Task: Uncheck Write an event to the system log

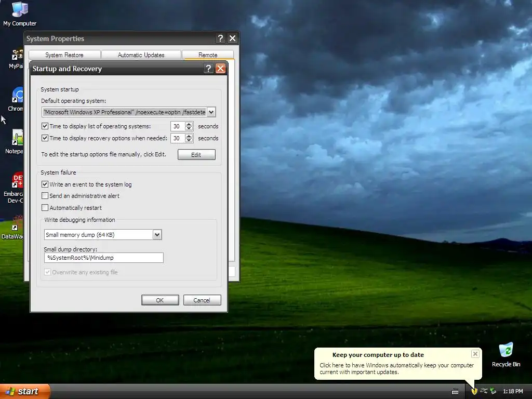Action: [45, 184]
